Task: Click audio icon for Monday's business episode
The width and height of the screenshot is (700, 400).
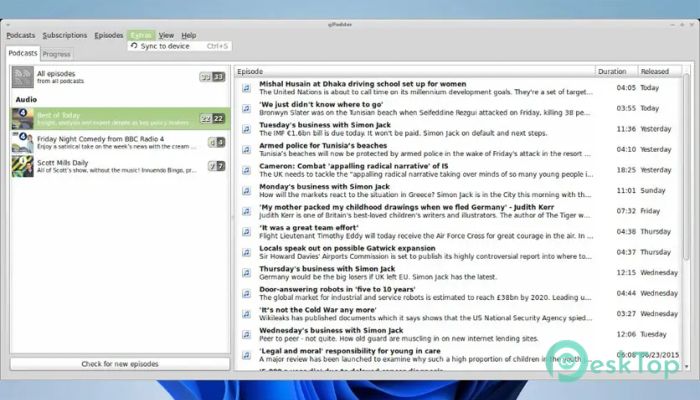Action: pos(246,191)
